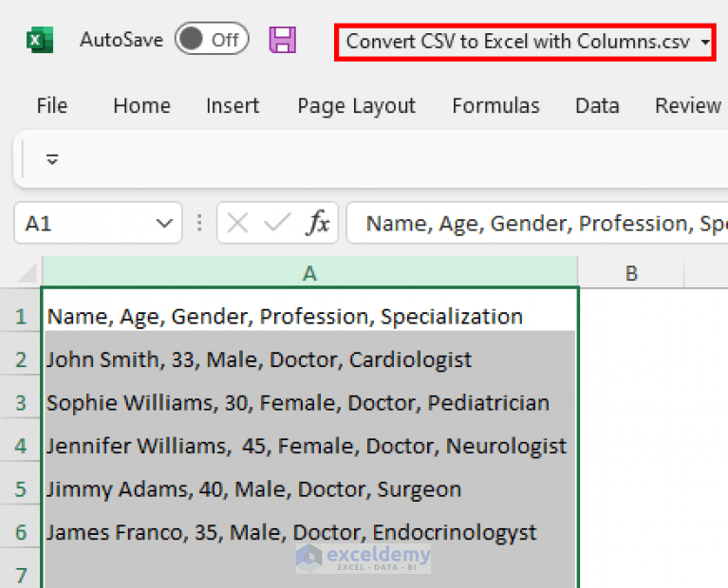The height and width of the screenshot is (588, 728).
Task: Click cell 'John Smith, 33, Male, Doctor, Cardiologist'
Action: coord(309,353)
